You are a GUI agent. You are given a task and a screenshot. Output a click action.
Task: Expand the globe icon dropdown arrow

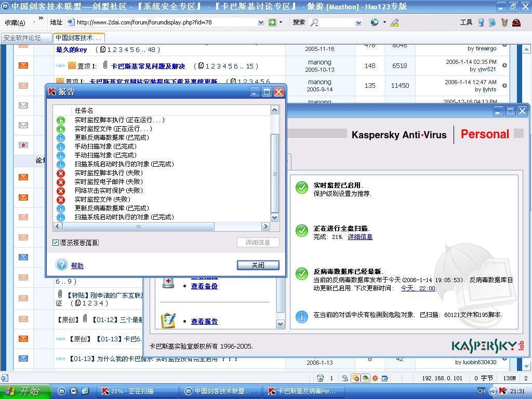pos(384,22)
